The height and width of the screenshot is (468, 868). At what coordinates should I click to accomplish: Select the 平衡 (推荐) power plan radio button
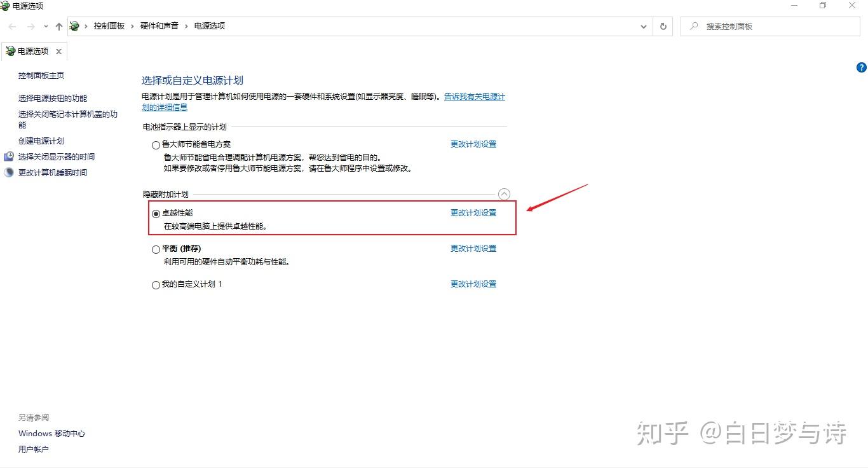tap(156, 249)
